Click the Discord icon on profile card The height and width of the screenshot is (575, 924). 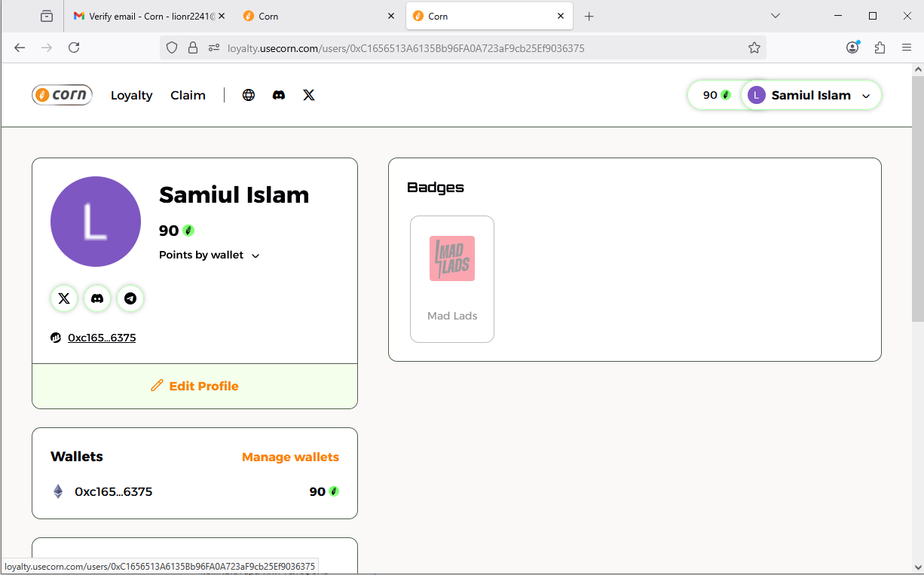pyautogui.click(x=97, y=298)
